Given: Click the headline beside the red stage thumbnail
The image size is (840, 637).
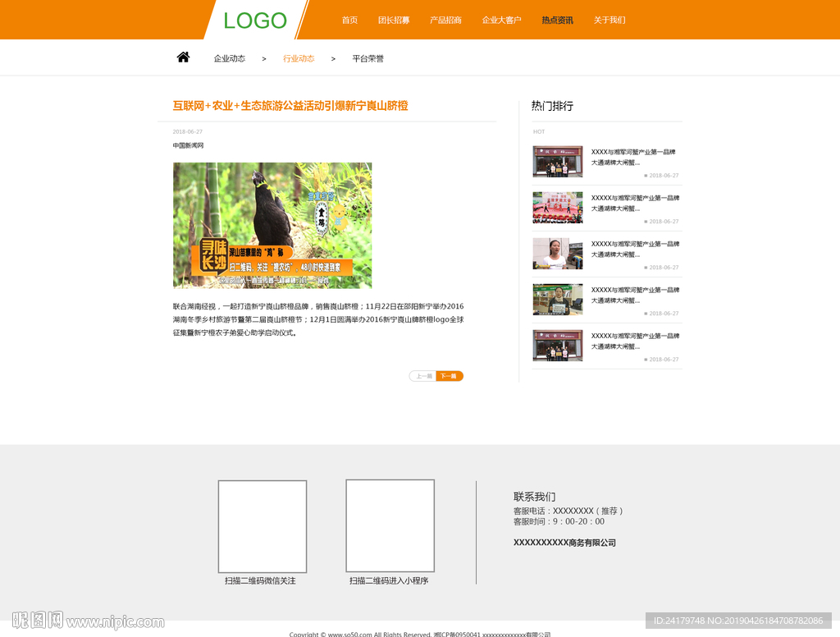Looking at the screenshot, I should pyautogui.click(x=636, y=204).
